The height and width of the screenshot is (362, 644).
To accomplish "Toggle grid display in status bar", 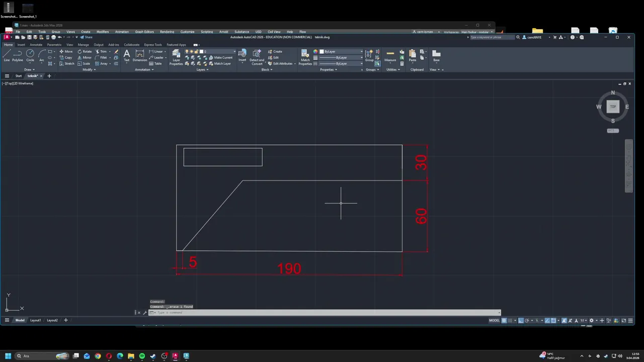I will tap(504, 320).
